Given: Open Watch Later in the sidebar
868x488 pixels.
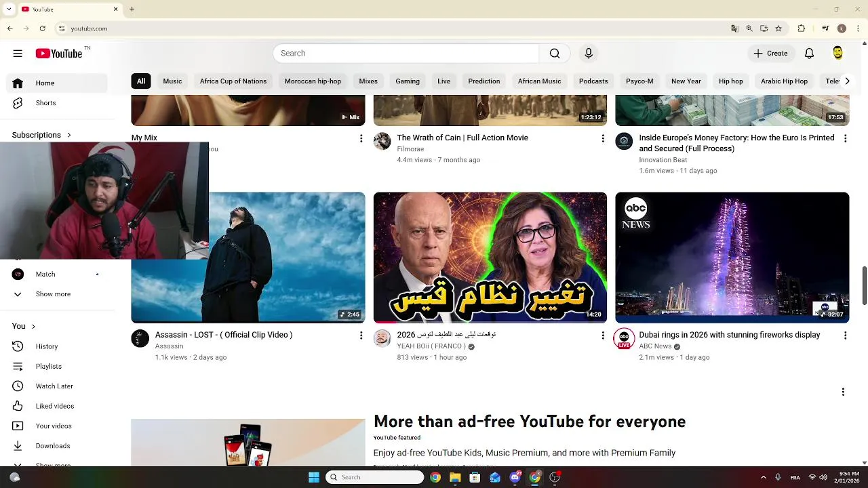Looking at the screenshot, I should (57, 386).
